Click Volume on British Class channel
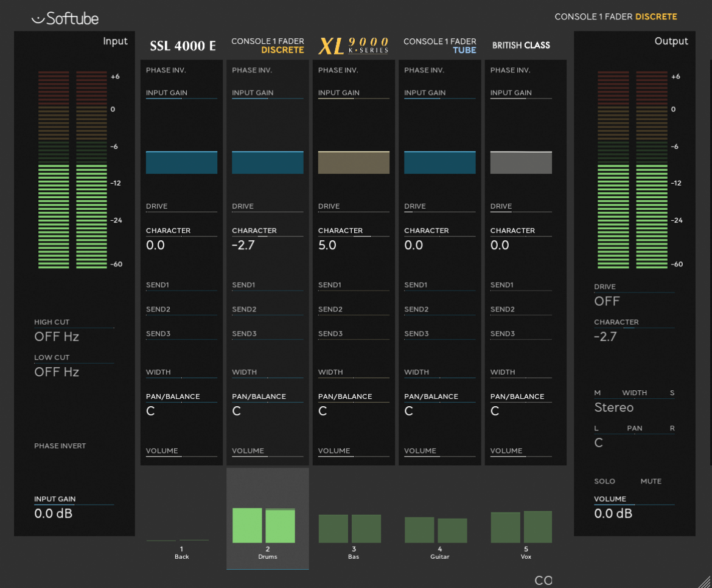Screen dimensions: 712x588 [x=521, y=451]
